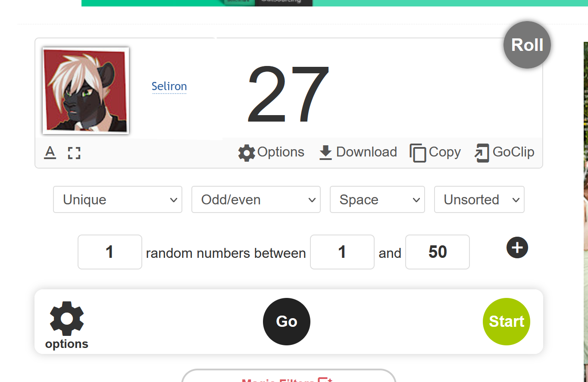Focus the quantity of random numbers field
This screenshot has height=382, width=588.
(x=110, y=252)
